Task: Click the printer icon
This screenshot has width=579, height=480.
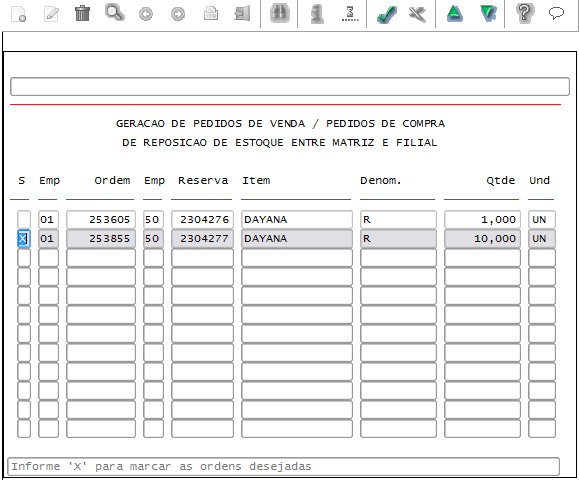Action: tap(211, 14)
